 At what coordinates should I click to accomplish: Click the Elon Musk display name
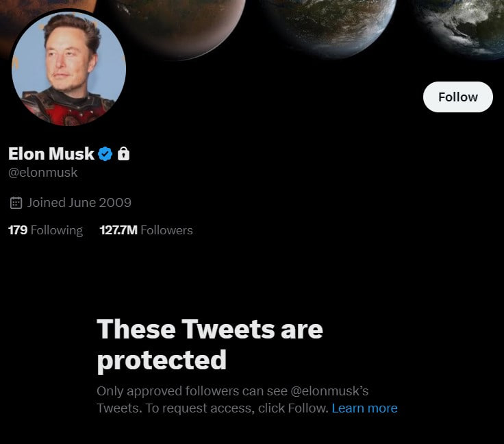[51, 153]
